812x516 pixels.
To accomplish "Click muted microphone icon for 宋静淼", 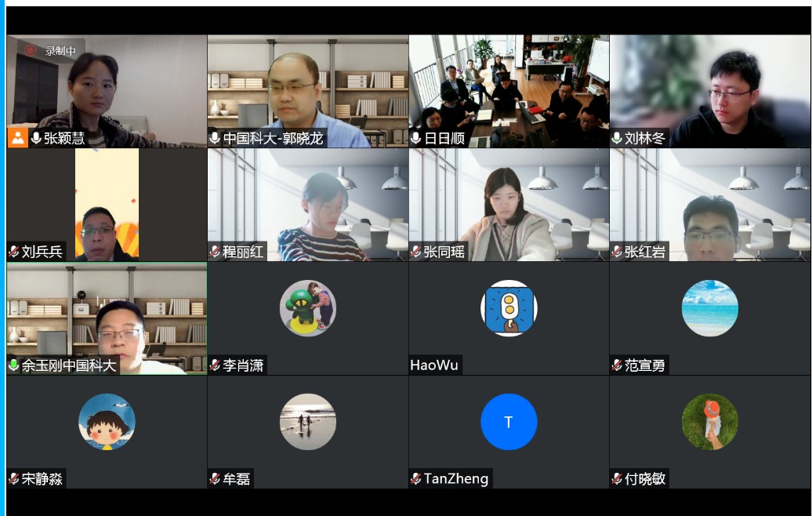I will pyautogui.click(x=14, y=478).
